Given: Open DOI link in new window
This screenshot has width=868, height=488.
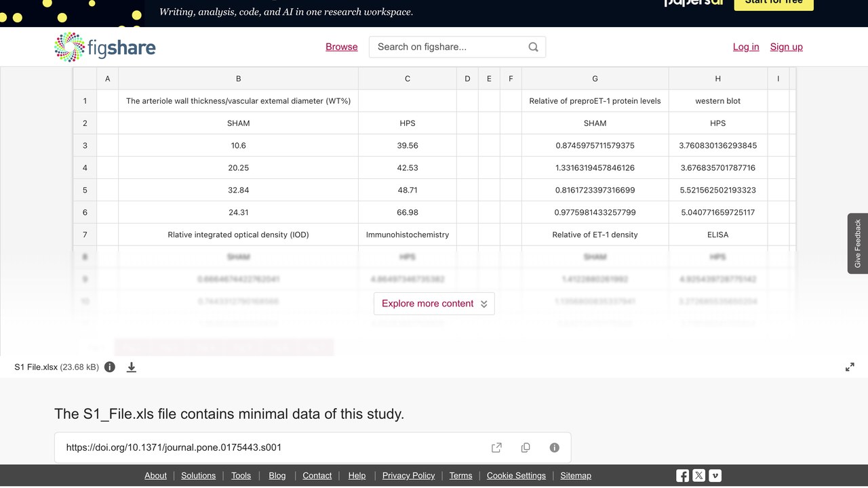Looking at the screenshot, I should point(496,447).
